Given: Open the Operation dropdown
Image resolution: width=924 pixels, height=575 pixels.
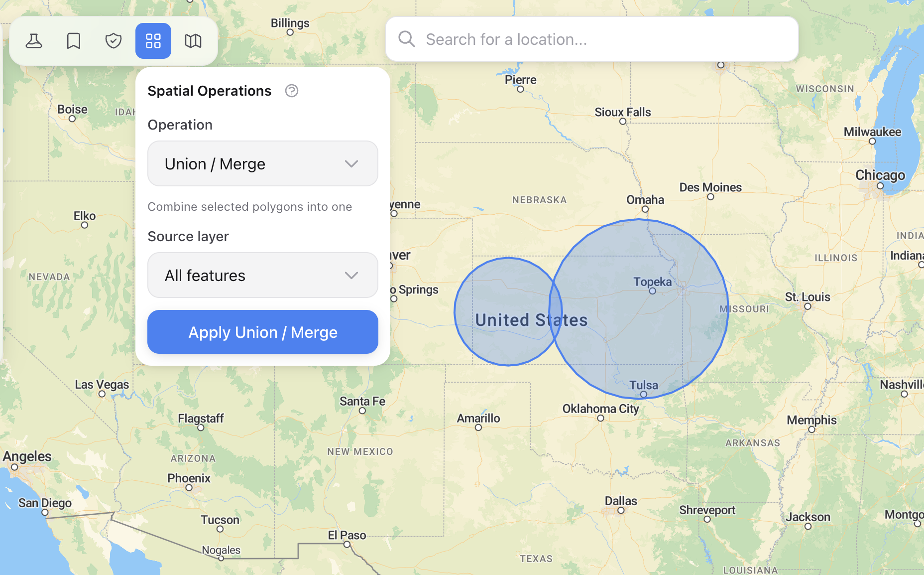Looking at the screenshot, I should [x=262, y=163].
